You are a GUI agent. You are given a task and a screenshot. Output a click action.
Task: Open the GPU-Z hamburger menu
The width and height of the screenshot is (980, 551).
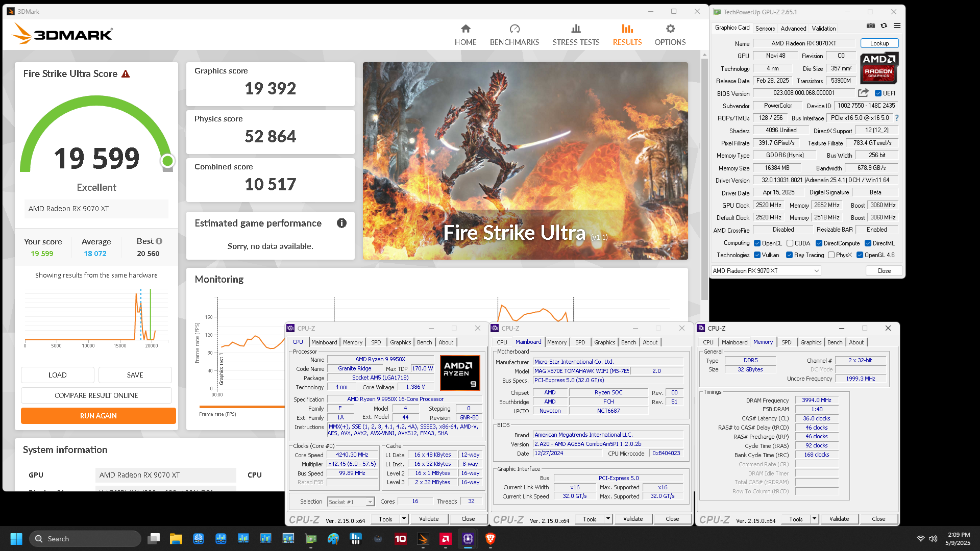897,26
